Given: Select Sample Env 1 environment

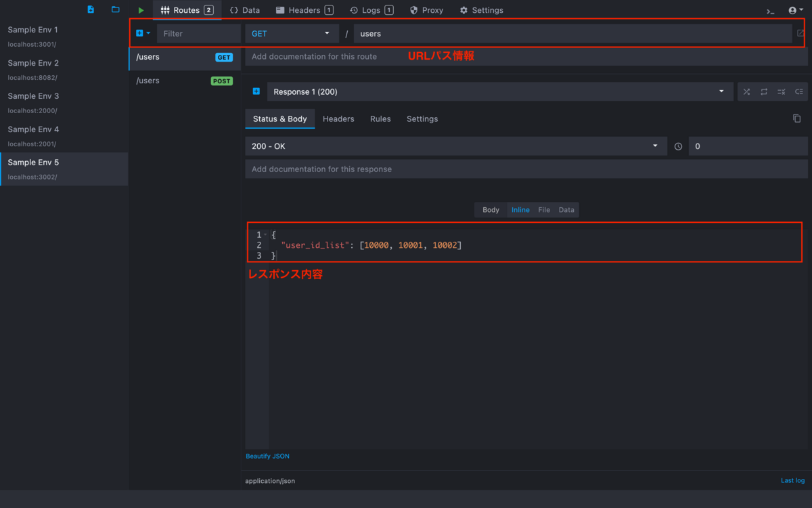Looking at the screenshot, I should point(64,35).
